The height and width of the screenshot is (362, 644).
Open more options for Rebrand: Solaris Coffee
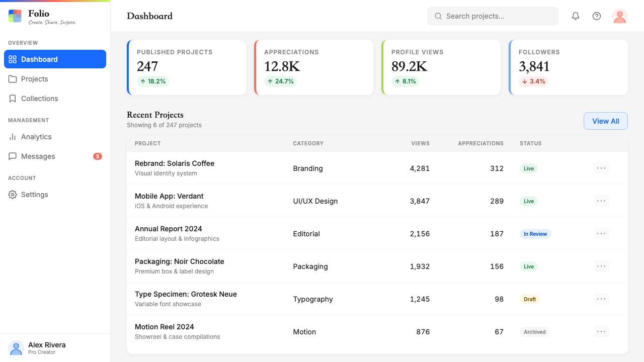(x=601, y=168)
